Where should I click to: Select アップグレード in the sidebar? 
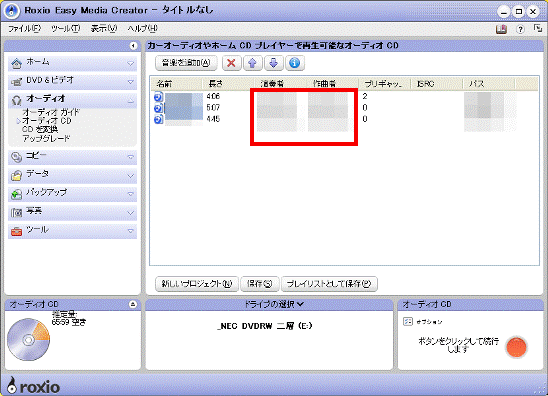[46, 138]
